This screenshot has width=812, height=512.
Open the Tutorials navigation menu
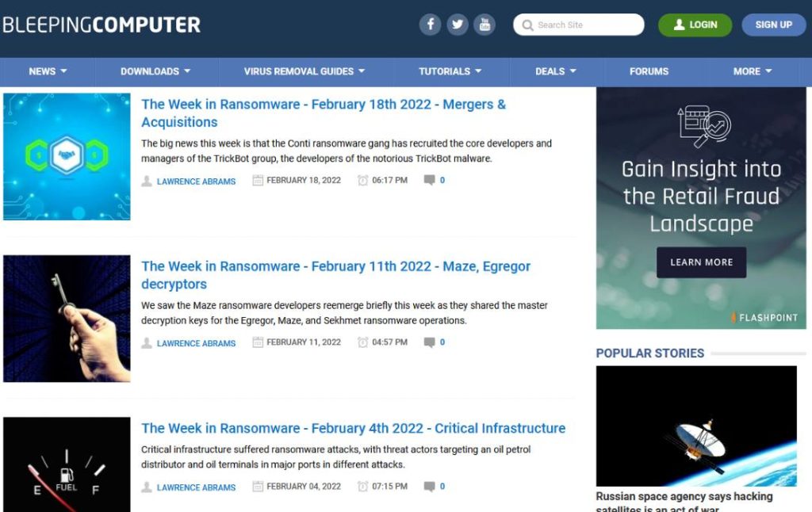click(450, 71)
